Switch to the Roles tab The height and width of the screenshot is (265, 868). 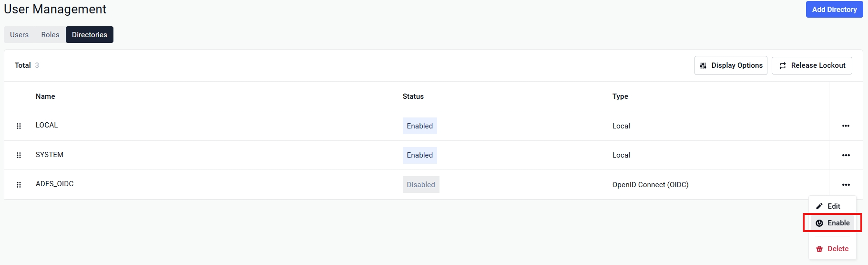[x=50, y=35]
